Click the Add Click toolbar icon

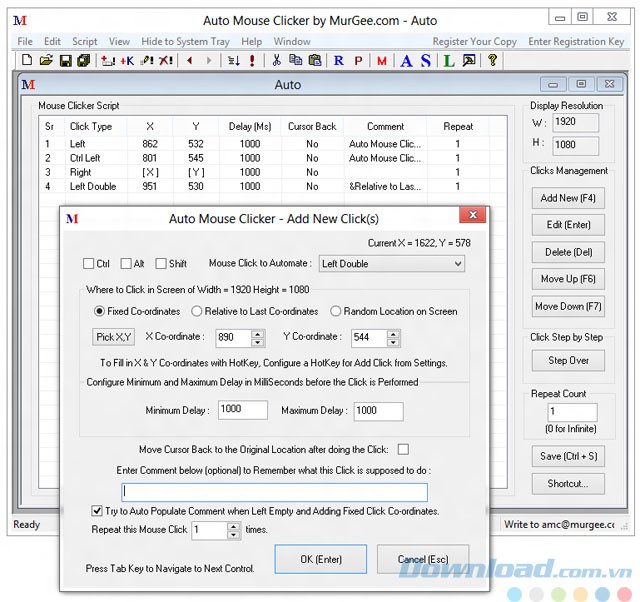click(108, 61)
